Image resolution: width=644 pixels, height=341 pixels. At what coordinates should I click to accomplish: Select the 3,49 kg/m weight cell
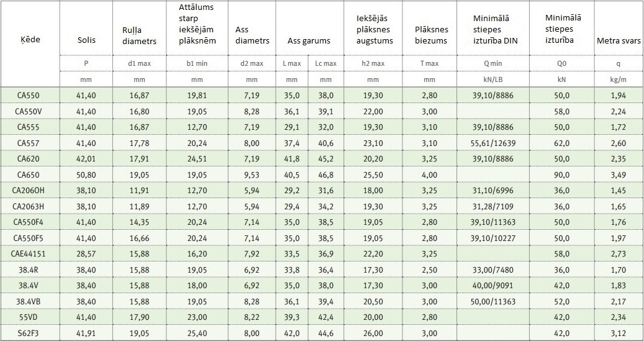coord(619,175)
